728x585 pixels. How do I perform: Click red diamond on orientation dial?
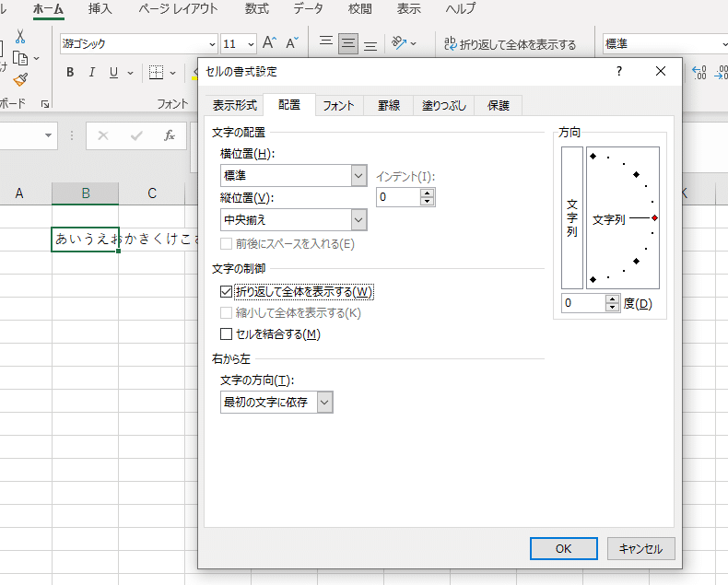click(x=654, y=218)
